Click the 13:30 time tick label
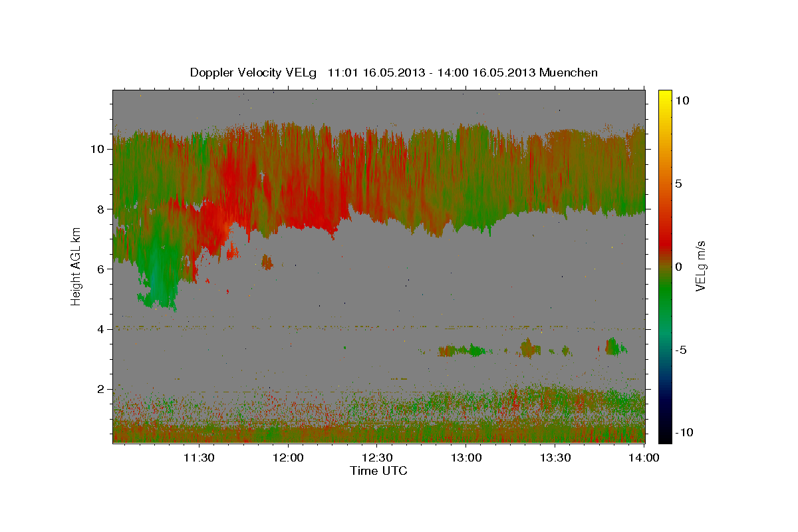 click(555, 458)
